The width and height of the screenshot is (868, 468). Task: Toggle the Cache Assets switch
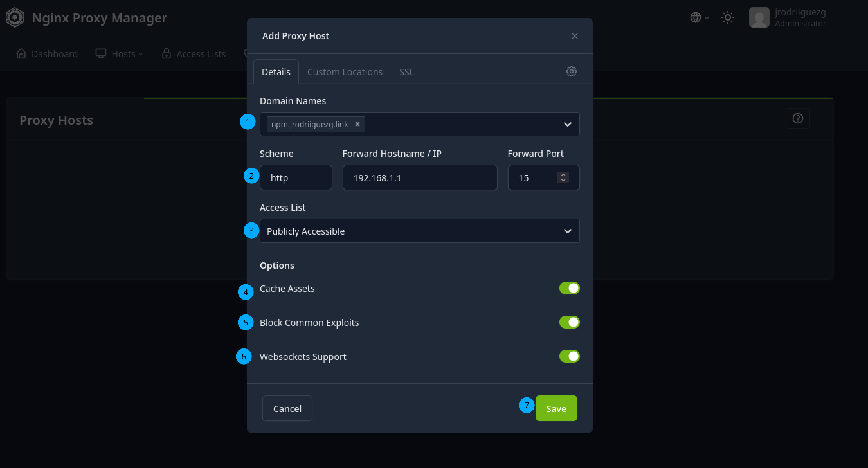570,288
